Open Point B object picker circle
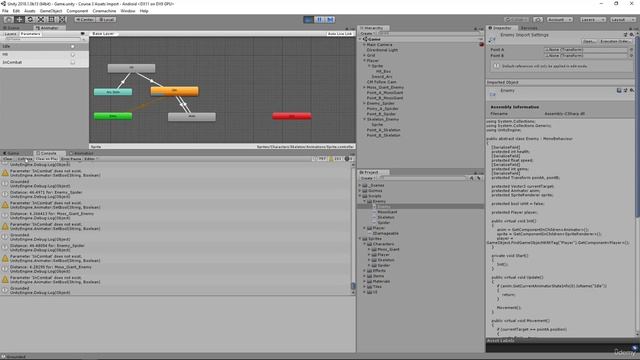 [x=631, y=56]
